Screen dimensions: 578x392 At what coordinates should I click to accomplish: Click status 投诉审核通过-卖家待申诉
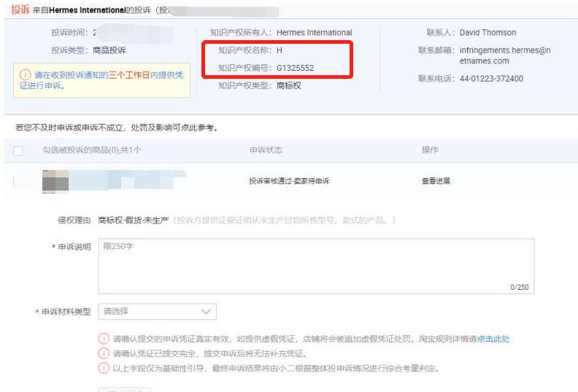coord(289,181)
